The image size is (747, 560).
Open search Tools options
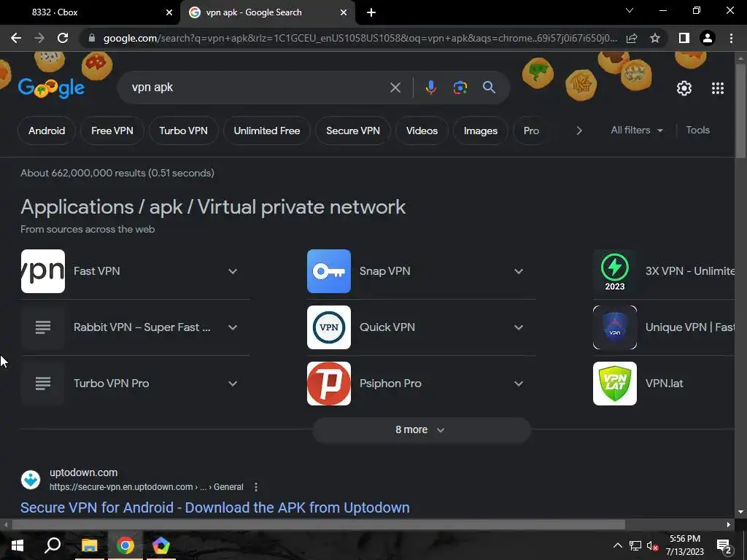click(697, 130)
